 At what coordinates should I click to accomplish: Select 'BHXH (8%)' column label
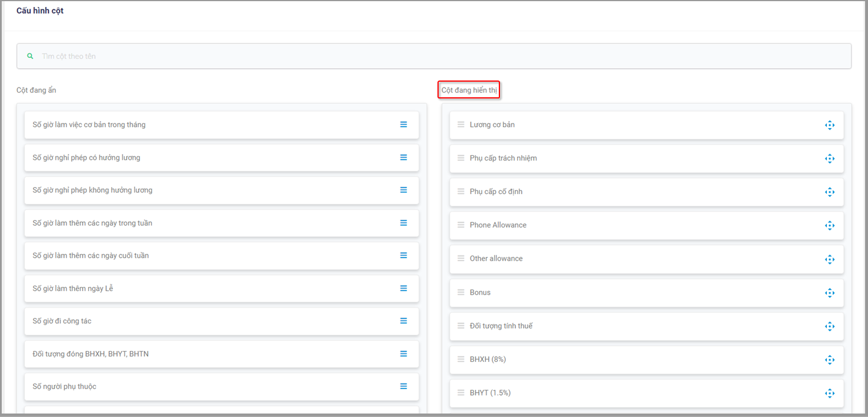tap(488, 359)
